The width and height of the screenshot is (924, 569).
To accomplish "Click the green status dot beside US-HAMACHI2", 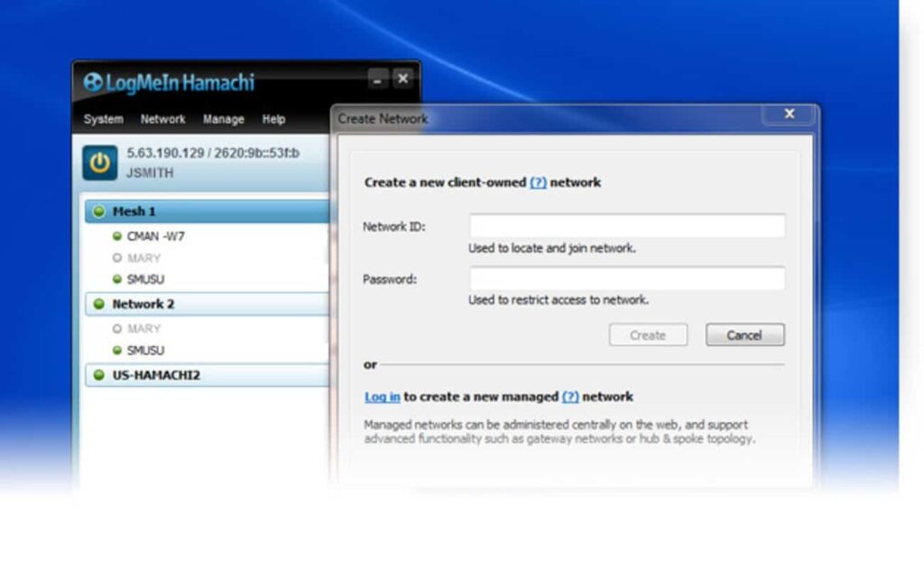I will point(98,375).
